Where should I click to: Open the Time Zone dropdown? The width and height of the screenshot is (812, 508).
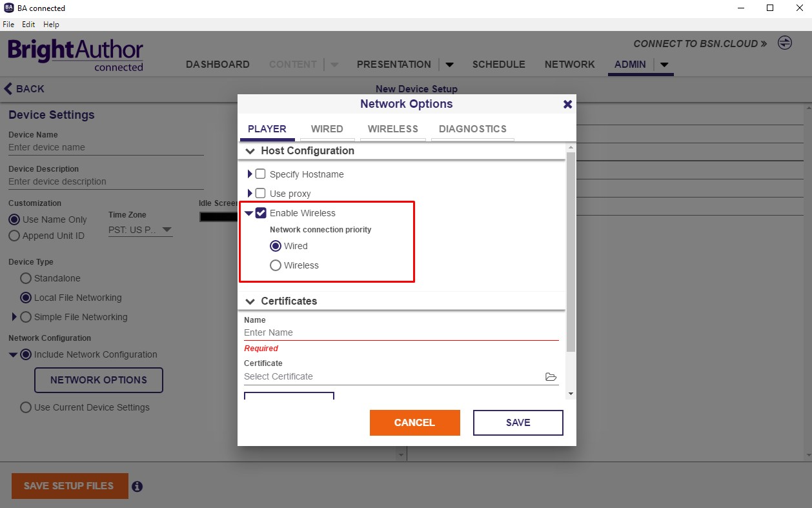click(x=141, y=230)
